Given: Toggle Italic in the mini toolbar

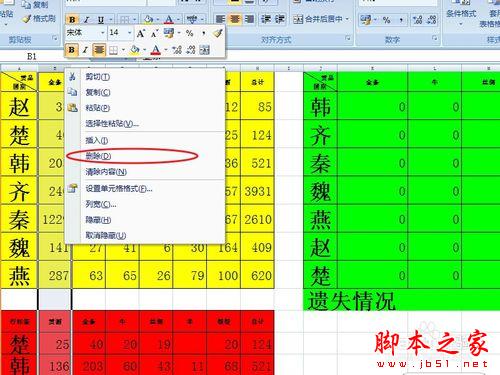Looking at the screenshot, I should click(85, 50).
